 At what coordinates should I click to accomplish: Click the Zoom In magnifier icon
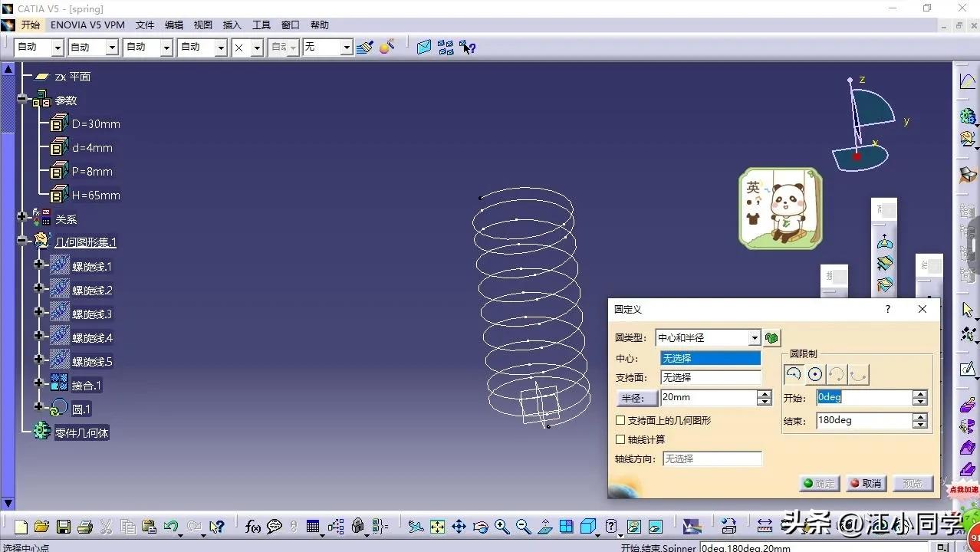[x=502, y=527]
